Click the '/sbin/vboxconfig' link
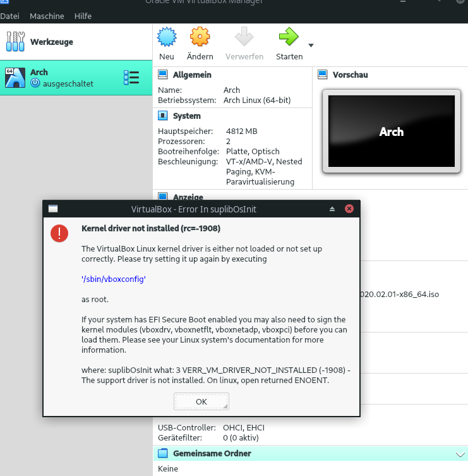Viewport: 468px width, 476px height. point(113,278)
